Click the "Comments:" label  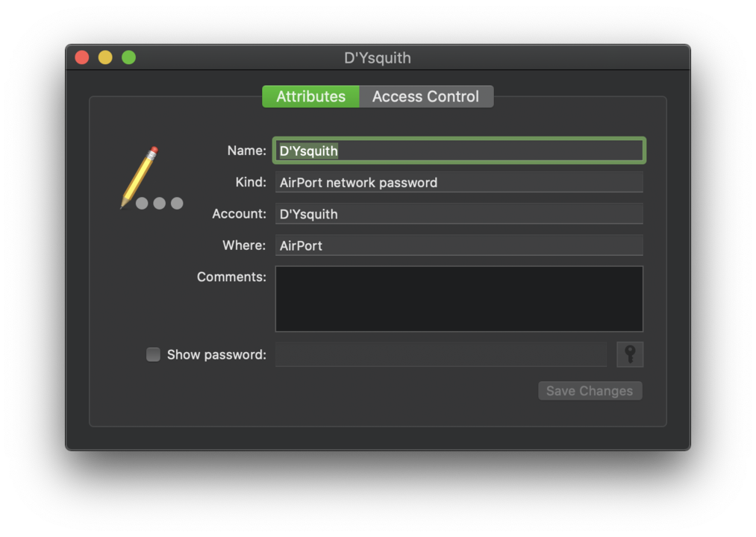pos(231,277)
